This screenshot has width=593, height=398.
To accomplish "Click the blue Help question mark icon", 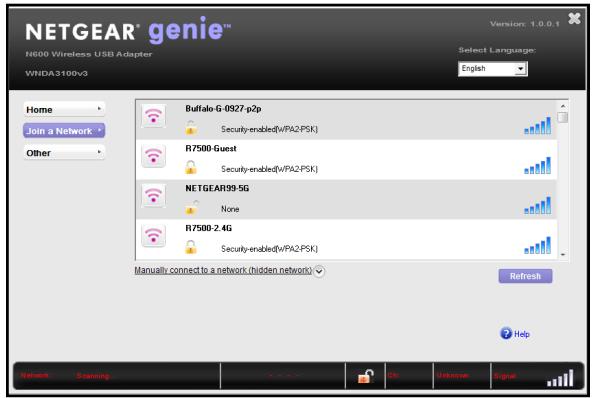I will coord(506,333).
